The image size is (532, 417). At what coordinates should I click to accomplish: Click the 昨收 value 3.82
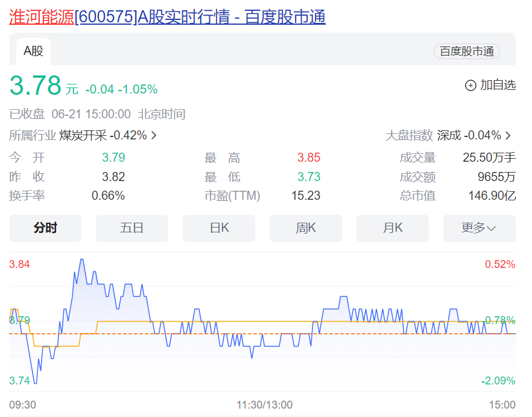click(113, 177)
